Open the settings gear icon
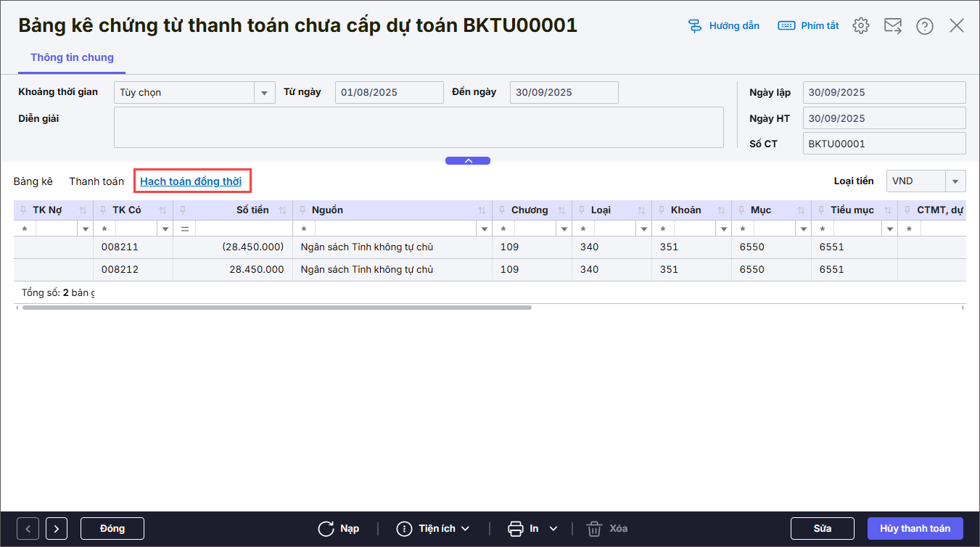980x547 pixels. pos(861,26)
